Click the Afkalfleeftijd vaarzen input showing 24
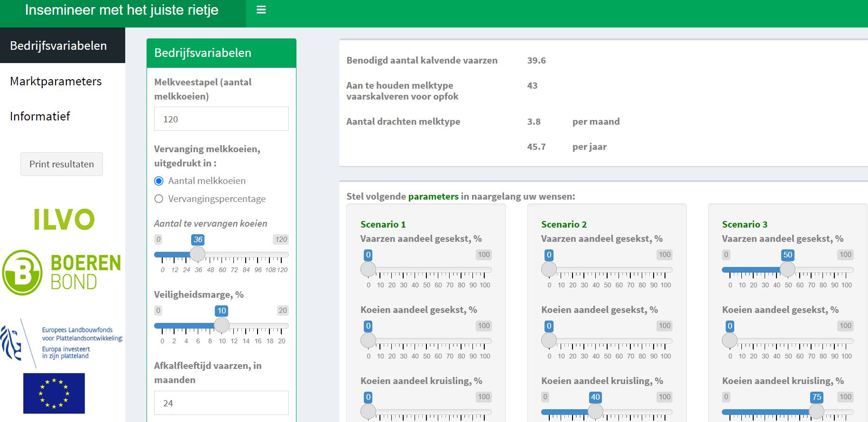Viewport: 868px width, 422px height. (222, 403)
